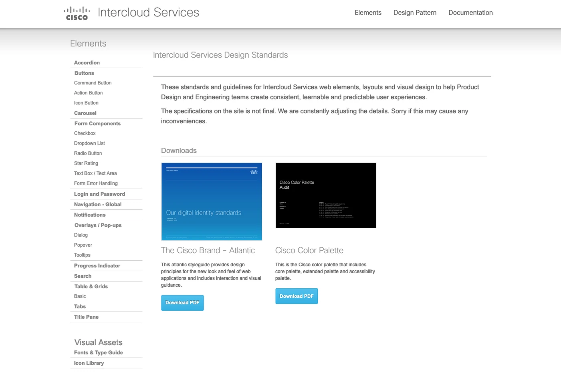561x392 pixels.
Task: Open the Tabs sidebar link
Action: click(80, 307)
